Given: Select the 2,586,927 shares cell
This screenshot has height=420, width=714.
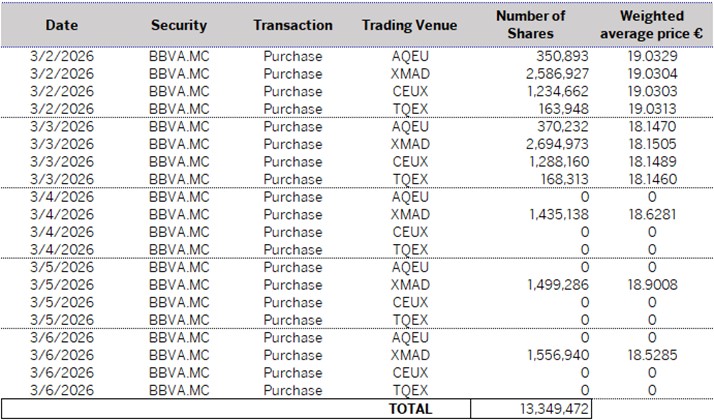Looking at the screenshot, I should point(554,73).
